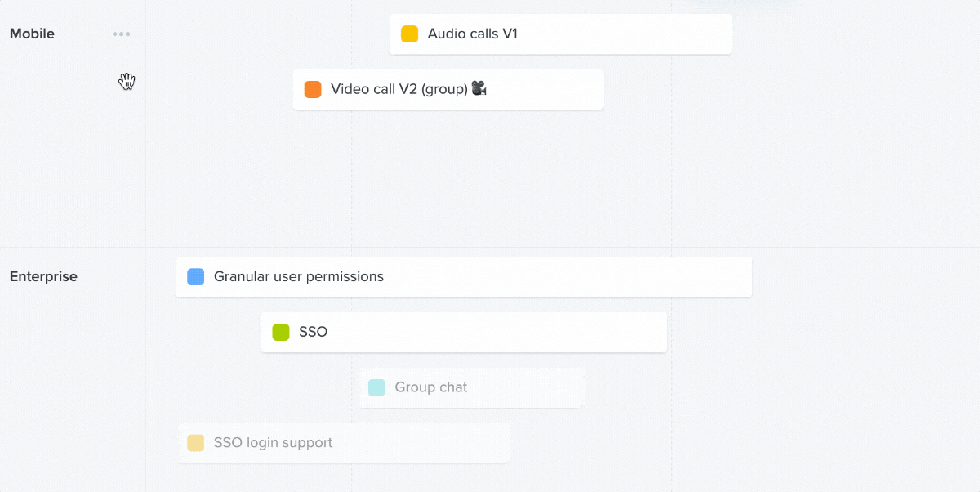The width and height of the screenshot is (980, 492).
Task: Select the yellow swatch on Audio calls V1
Action: pos(410,34)
